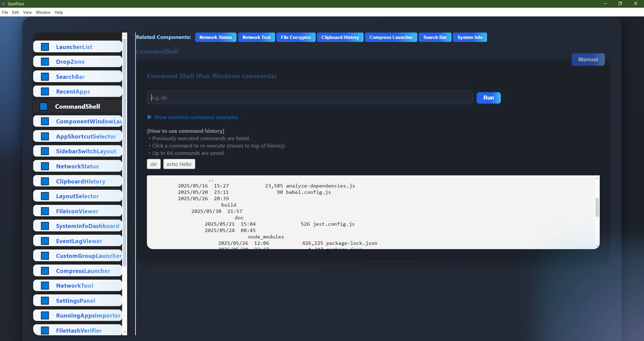Expand the common command examples section

tap(192, 117)
